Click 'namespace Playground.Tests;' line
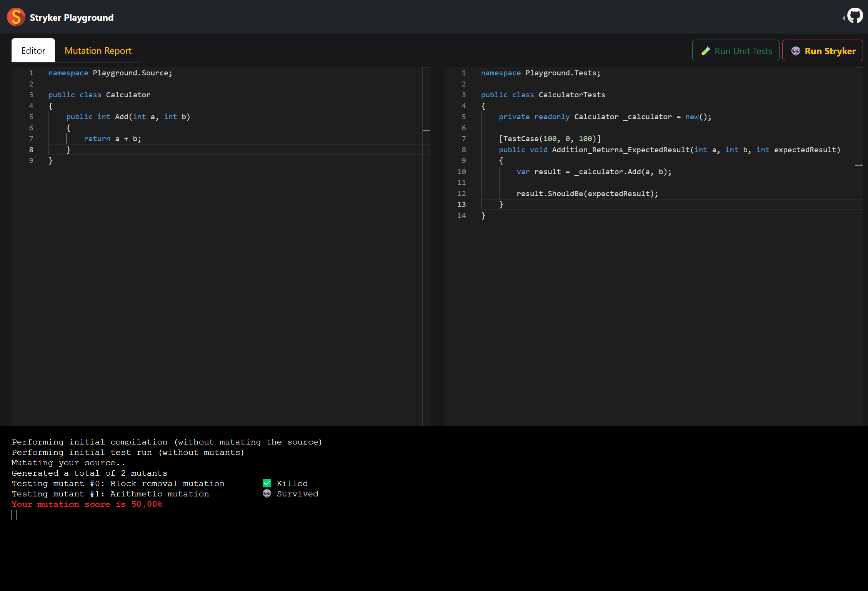The width and height of the screenshot is (868, 591). pyautogui.click(x=541, y=73)
